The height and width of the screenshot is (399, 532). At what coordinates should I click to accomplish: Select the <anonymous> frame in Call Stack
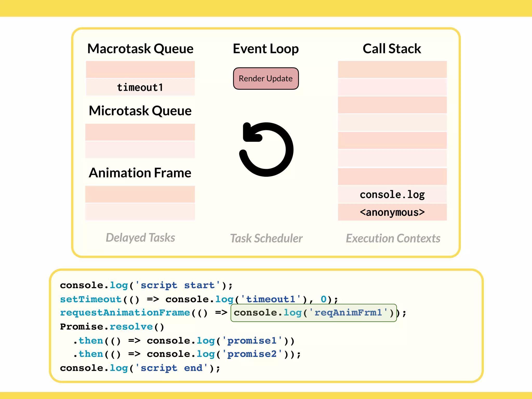[x=392, y=212]
